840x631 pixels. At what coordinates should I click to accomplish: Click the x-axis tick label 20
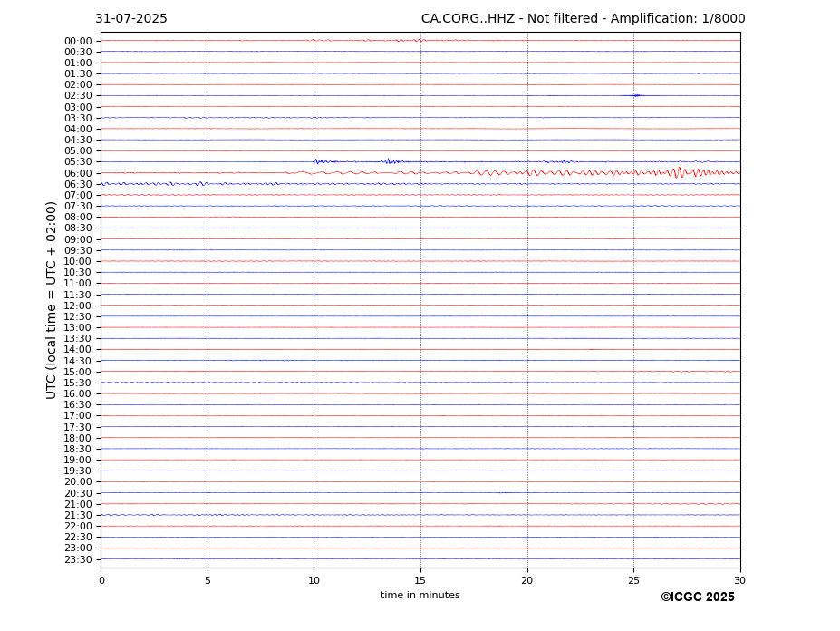click(x=527, y=580)
